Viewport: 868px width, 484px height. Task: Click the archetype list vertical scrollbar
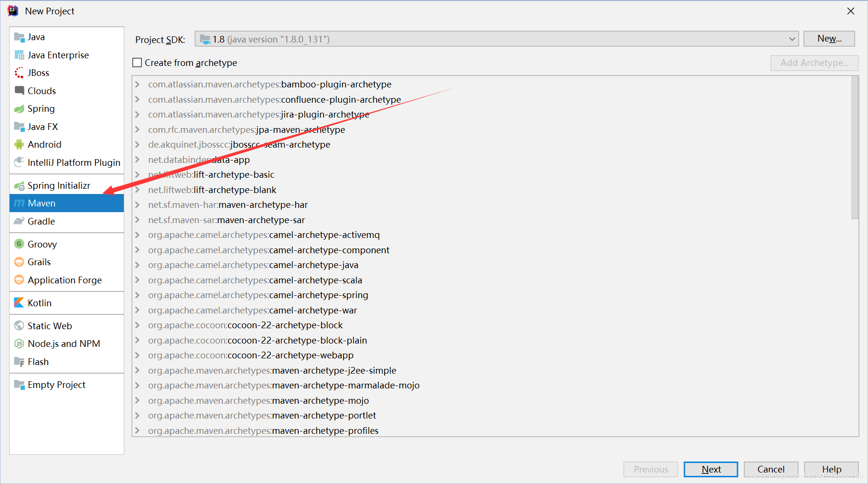855,148
